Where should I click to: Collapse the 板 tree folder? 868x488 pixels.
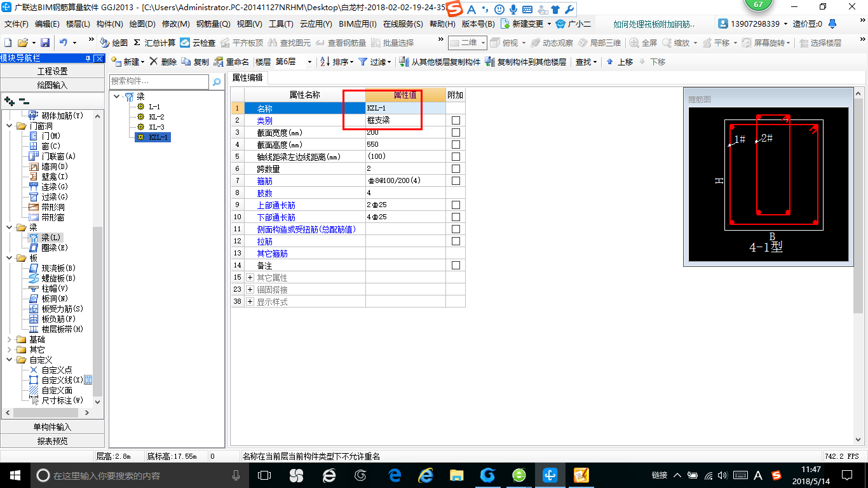pos(10,258)
